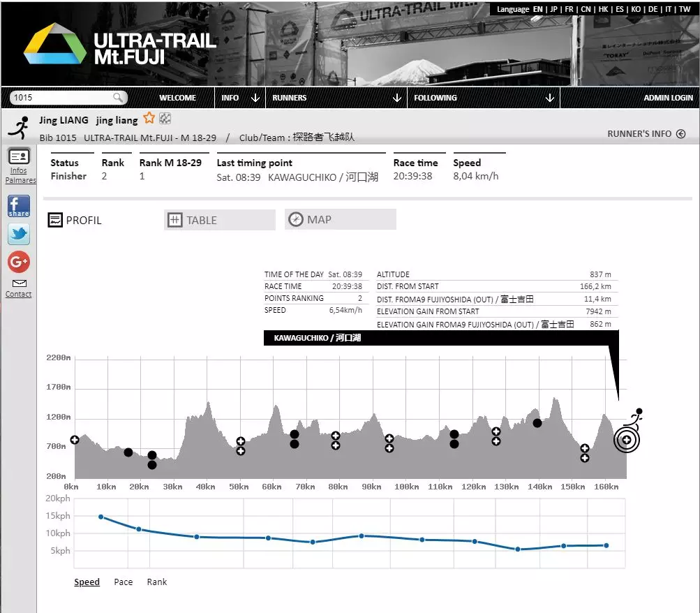Expand the INFO dropdown arrow
700x613 pixels.
point(255,98)
